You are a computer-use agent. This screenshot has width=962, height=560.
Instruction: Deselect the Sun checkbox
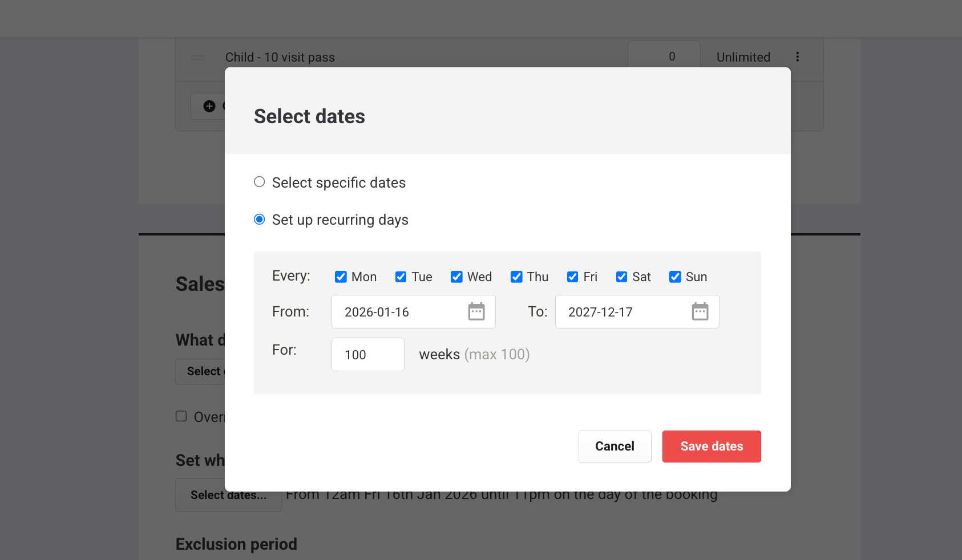pos(675,277)
